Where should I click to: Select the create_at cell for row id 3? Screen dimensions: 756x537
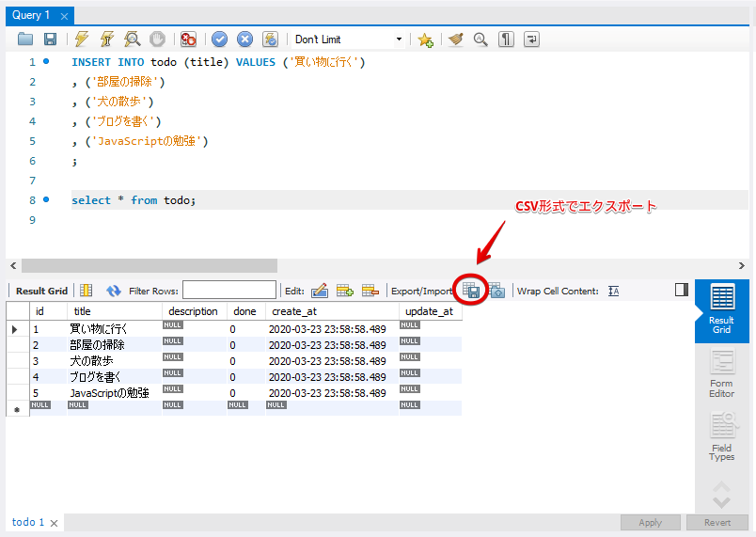[332, 360]
